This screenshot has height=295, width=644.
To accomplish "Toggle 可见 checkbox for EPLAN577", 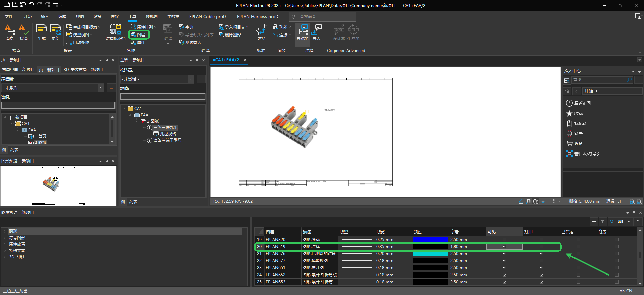I will (504, 261).
